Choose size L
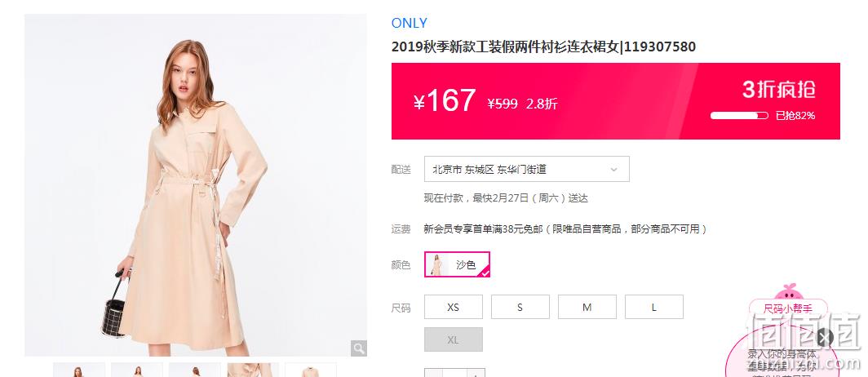 (x=654, y=308)
